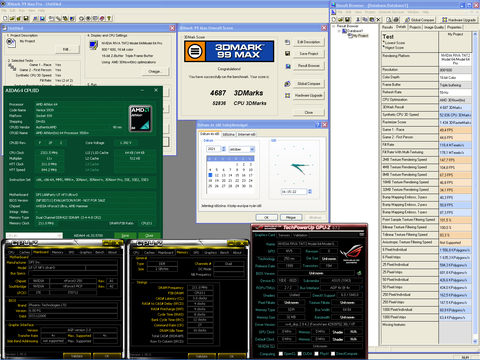Collapse the Result Browser root tree node
480x360 pixels.
(334, 26)
